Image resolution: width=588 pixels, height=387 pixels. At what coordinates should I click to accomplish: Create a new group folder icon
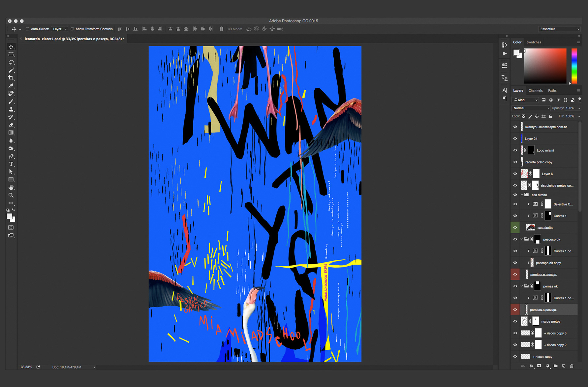(556, 366)
